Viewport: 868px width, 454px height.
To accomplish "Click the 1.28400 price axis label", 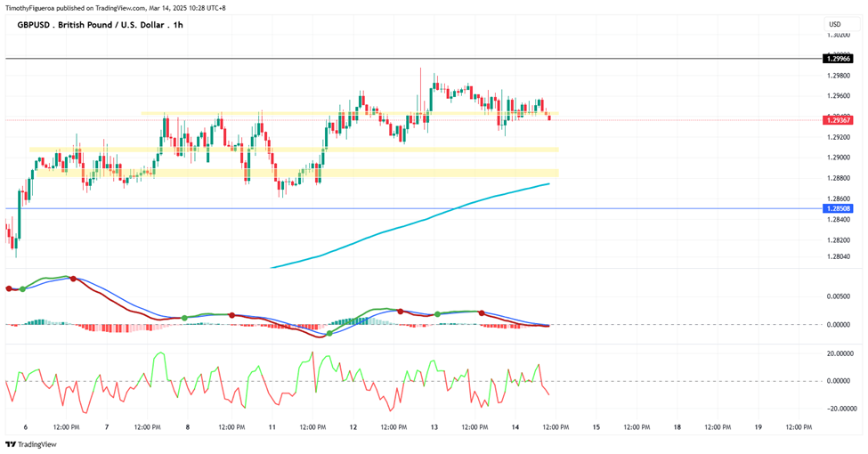I will (838, 220).
